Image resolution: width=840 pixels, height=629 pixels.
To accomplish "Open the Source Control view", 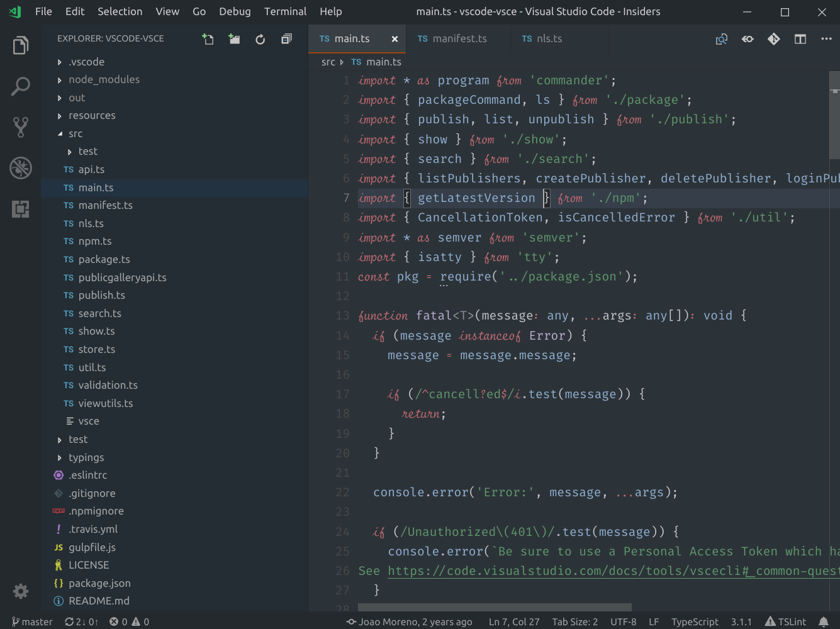I will point(21,126).
